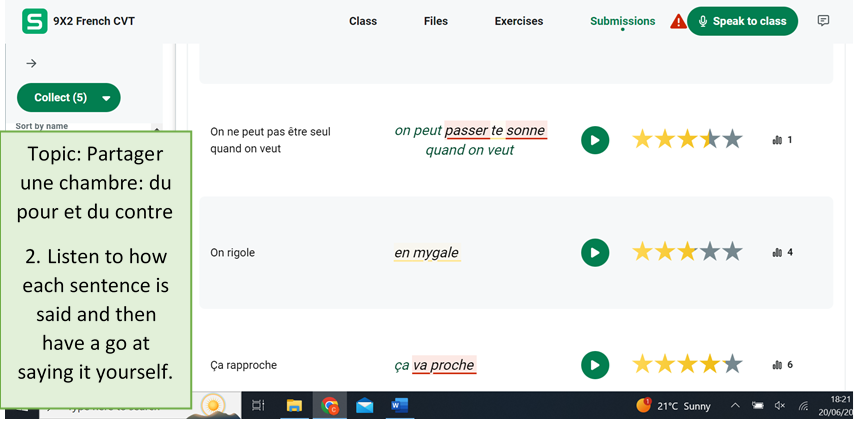
Task: Switch to the Exercises tab
Action: (x=519, y=21)
